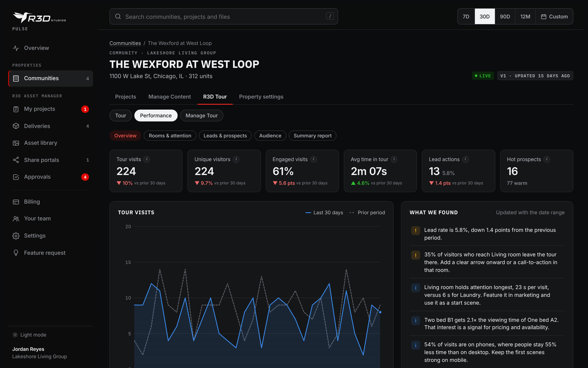This screenshot has height=368, width=588.
Task: Focus the search communities field
Action: (x=223, y=17)
